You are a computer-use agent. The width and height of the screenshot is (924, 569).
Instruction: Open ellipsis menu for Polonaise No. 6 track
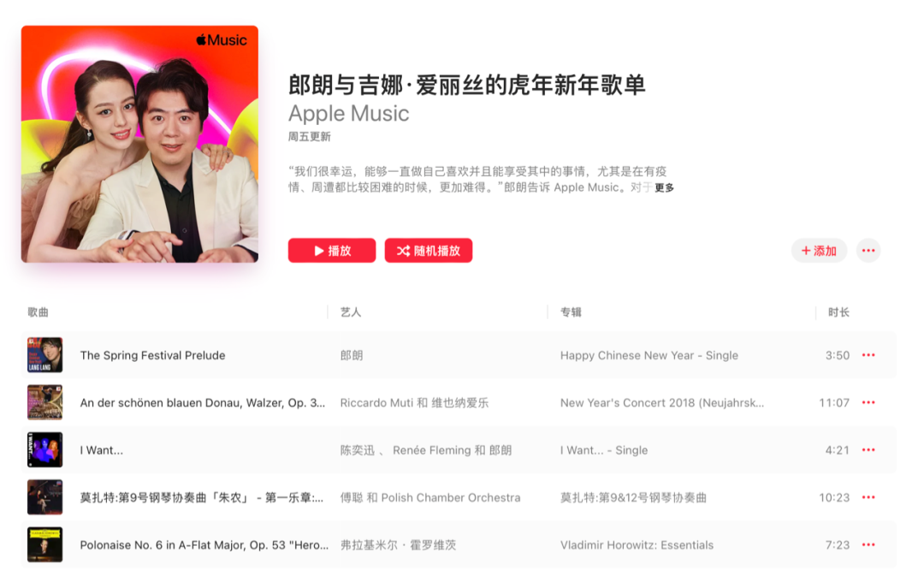[868, 545]
